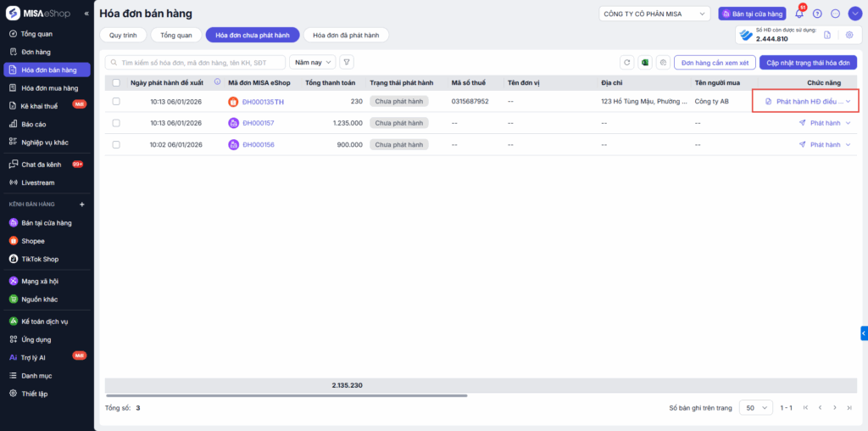This screenshot has width=868, height=431.
Task: Click the invoice settings gear icon
Action: (x=849, y=35)
